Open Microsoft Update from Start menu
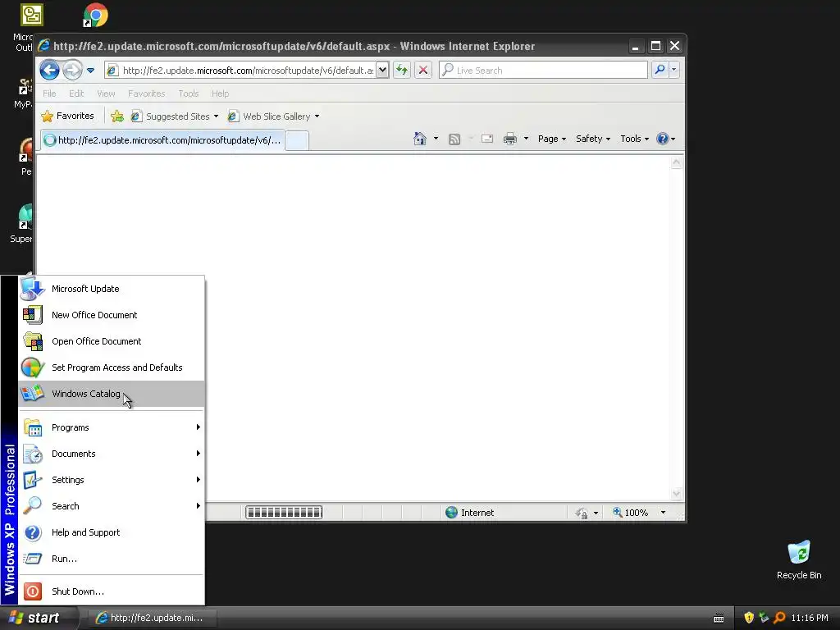The image size is (840, 630). click(x=112, y=289)
